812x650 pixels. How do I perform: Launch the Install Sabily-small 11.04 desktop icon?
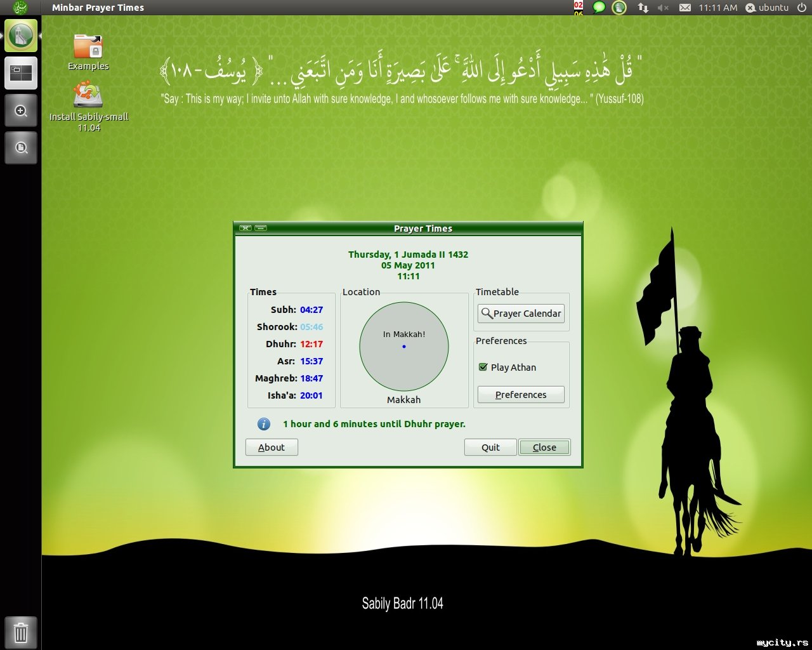coord(89,108)
